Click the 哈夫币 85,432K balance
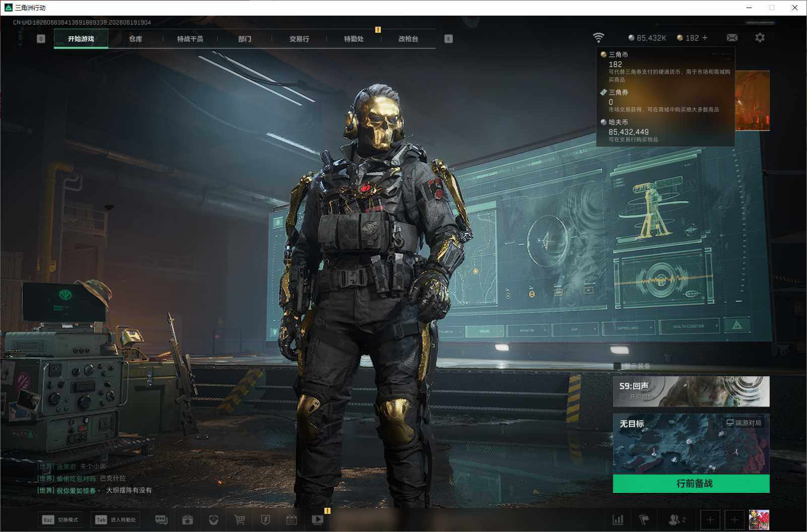807x532 pixels. point(647,38)
